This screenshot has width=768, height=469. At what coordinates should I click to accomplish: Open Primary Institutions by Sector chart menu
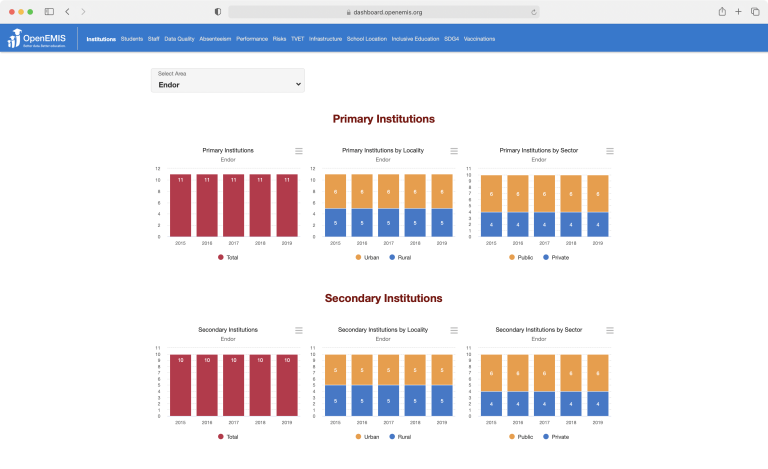pyautogui.click(x=610, y=151)
